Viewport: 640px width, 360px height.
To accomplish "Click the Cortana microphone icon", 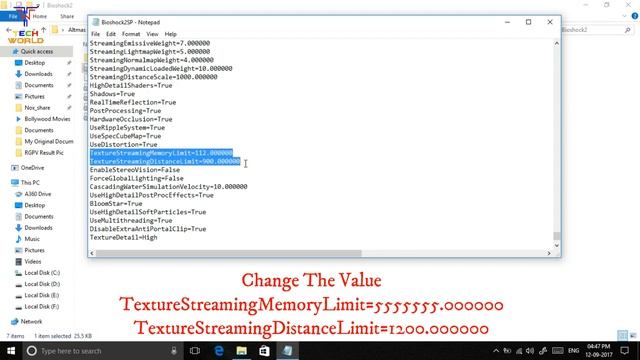I will click(174, 351).
